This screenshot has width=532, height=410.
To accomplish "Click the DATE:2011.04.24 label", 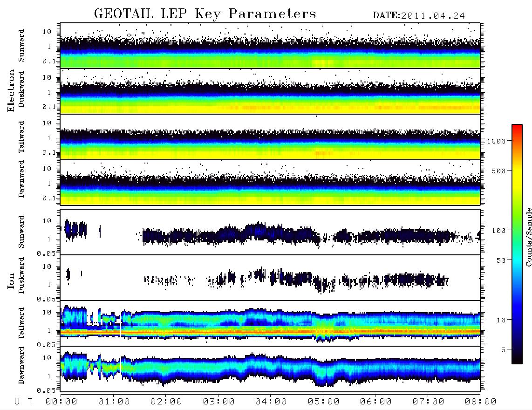I will [x=419, y=16].
